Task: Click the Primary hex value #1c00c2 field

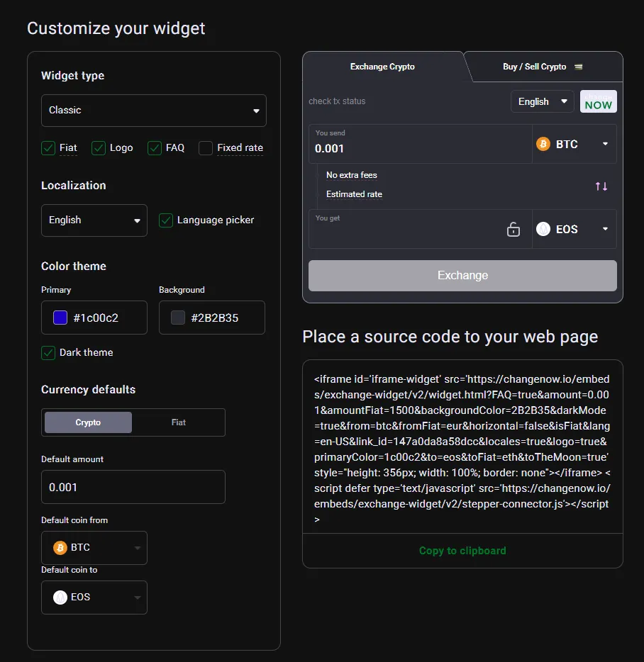Action: pos(94,318)
